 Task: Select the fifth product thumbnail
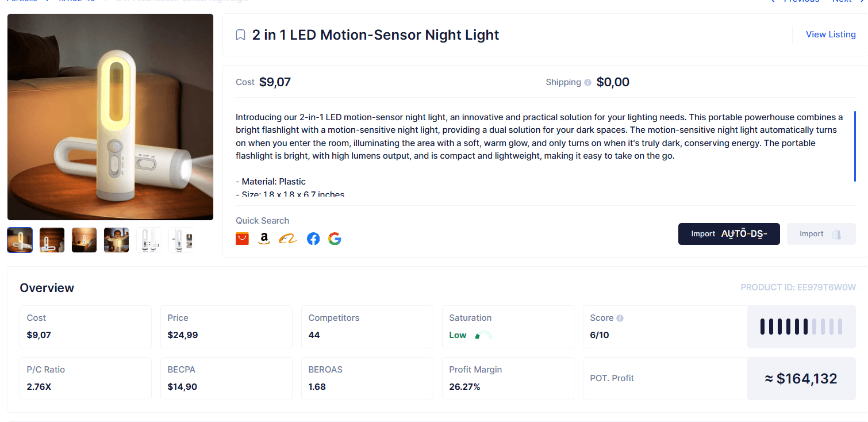tap(149, 240)
